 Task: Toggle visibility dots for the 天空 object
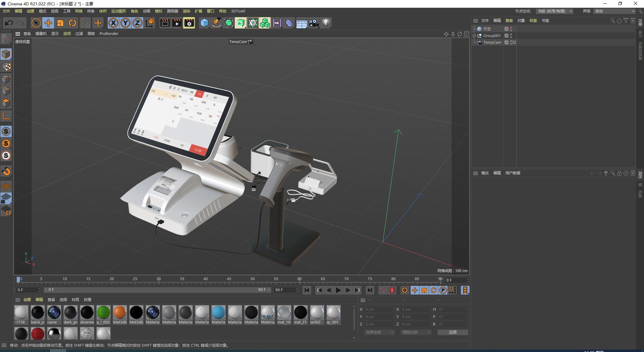[x=511, y=29]
